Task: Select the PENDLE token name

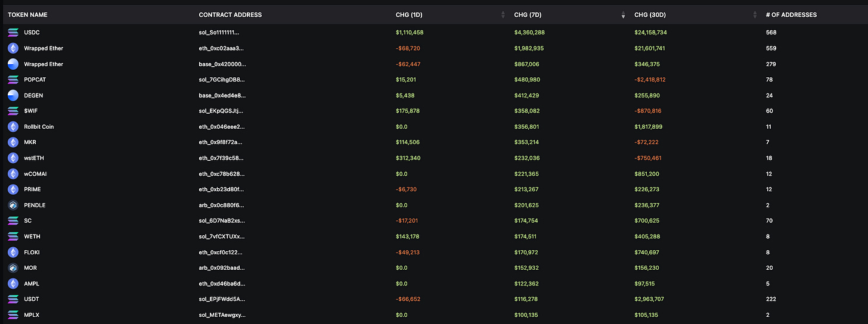Action: tap(35, 205)
